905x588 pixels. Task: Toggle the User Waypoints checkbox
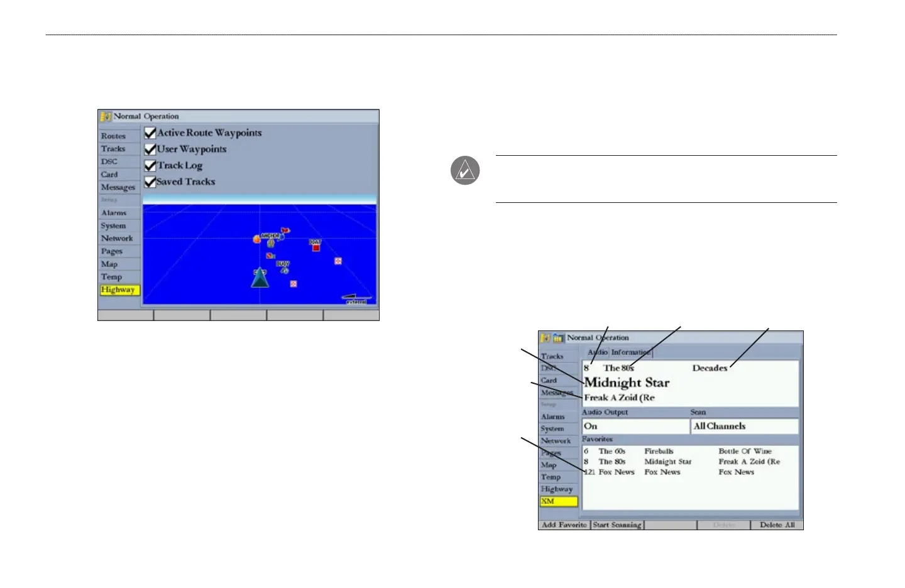(150, 149)
